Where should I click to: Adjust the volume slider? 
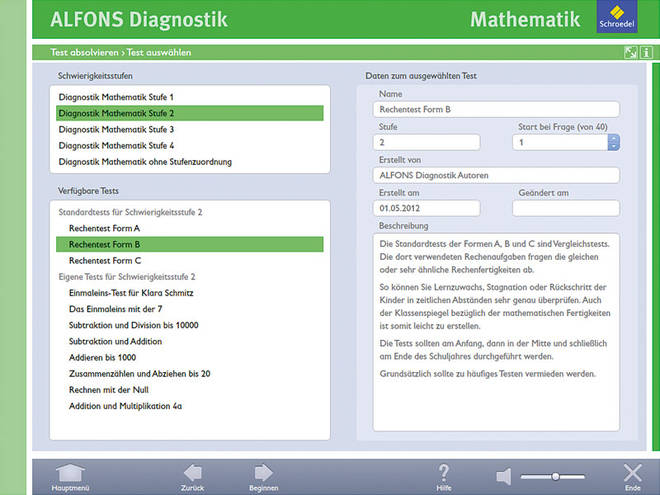(x=553, y=476)
